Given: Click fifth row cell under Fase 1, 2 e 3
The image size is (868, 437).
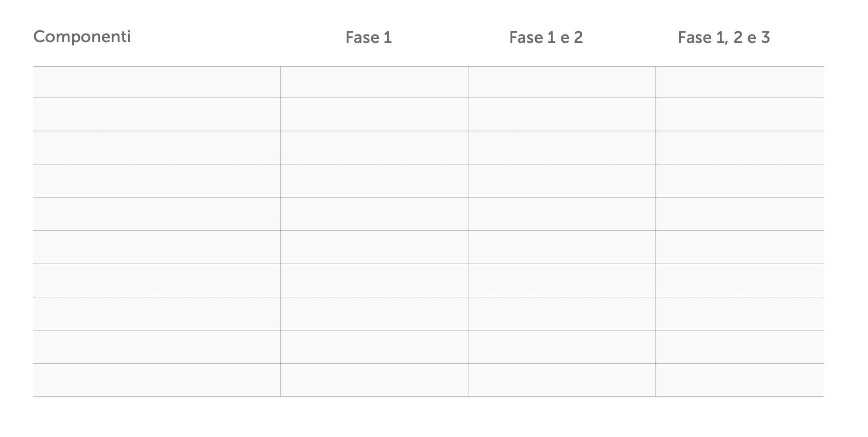Looking at the screenshot, I should click(739, 214).
